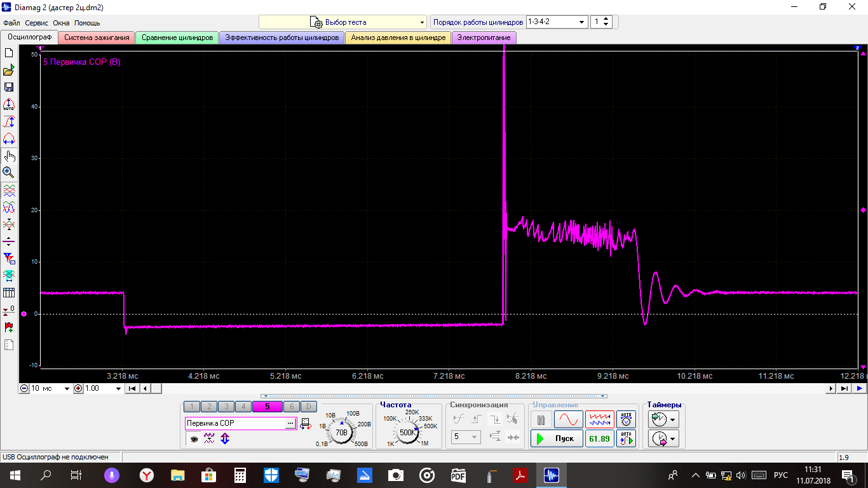Select the vertical stretch measurement tool
This screenshot has width=868, height=488.
click(x=9, y=122)
